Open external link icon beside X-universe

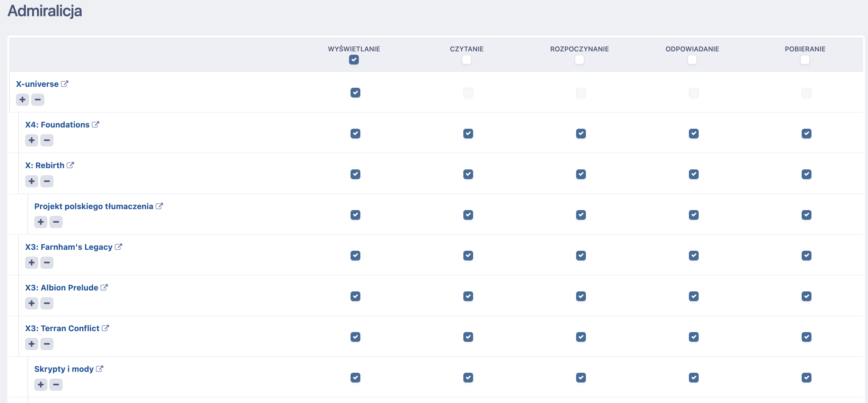coord(65,84)
